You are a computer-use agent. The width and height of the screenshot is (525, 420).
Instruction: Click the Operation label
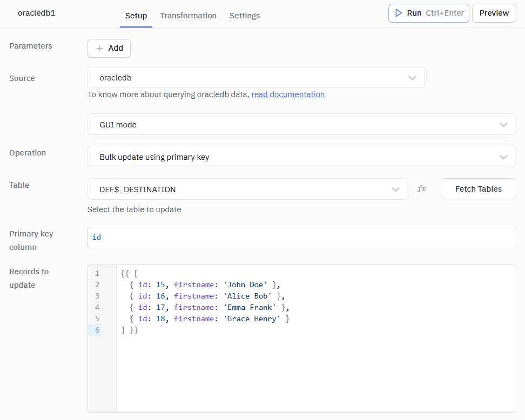tap(28, 153)
